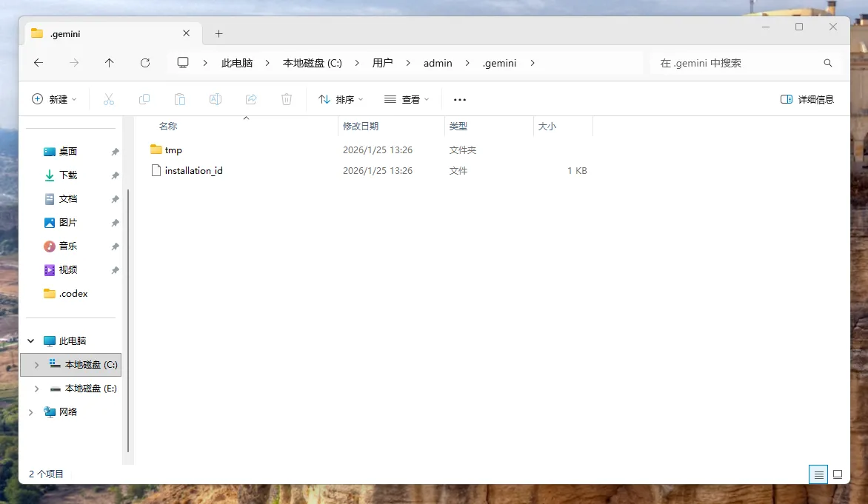Image resolution: width=868 pixels, height=504 pixels.
Task: Switch to details list view layout
Action: pyautogui.click(x=818, y=474)
